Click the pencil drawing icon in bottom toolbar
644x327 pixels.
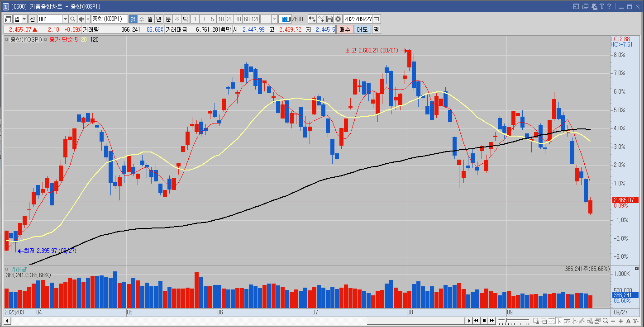582,321
